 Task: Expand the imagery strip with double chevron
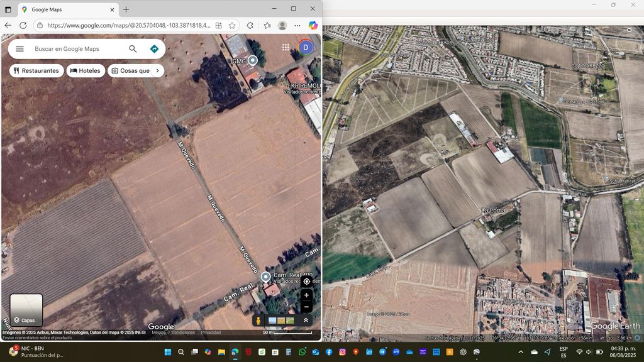point(306,321)
